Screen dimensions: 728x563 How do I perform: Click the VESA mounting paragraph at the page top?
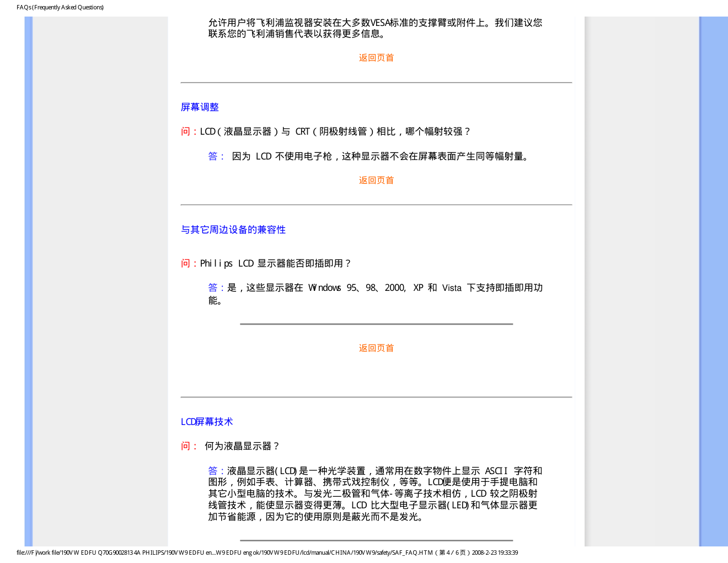tap(375, 28)
